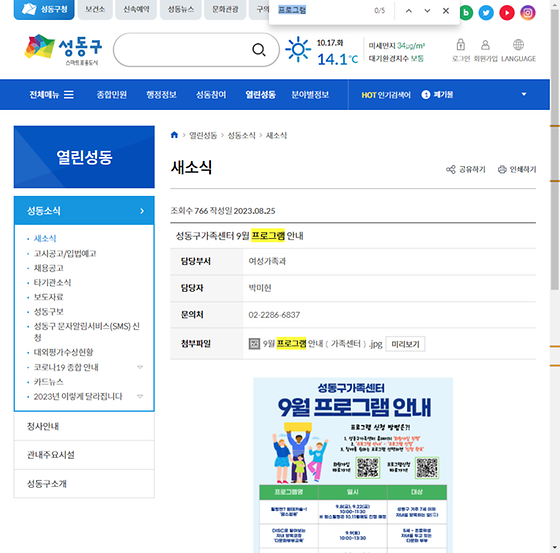
Task: Select the 성동뉴스 top tab
Action: tap(181, 9)
